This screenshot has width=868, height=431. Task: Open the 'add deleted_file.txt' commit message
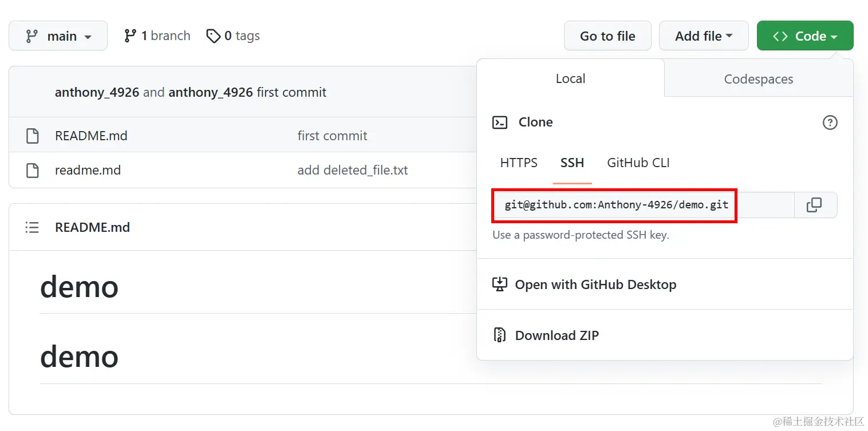(x=353, y=170)
